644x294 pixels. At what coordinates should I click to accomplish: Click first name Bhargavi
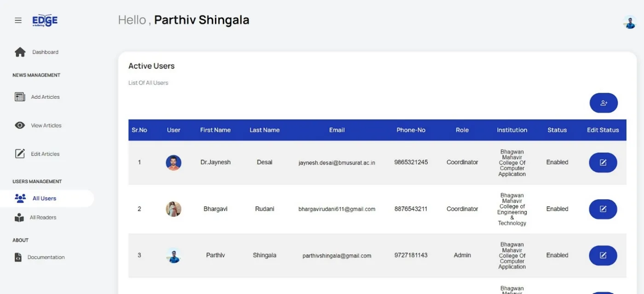(215, 209)
